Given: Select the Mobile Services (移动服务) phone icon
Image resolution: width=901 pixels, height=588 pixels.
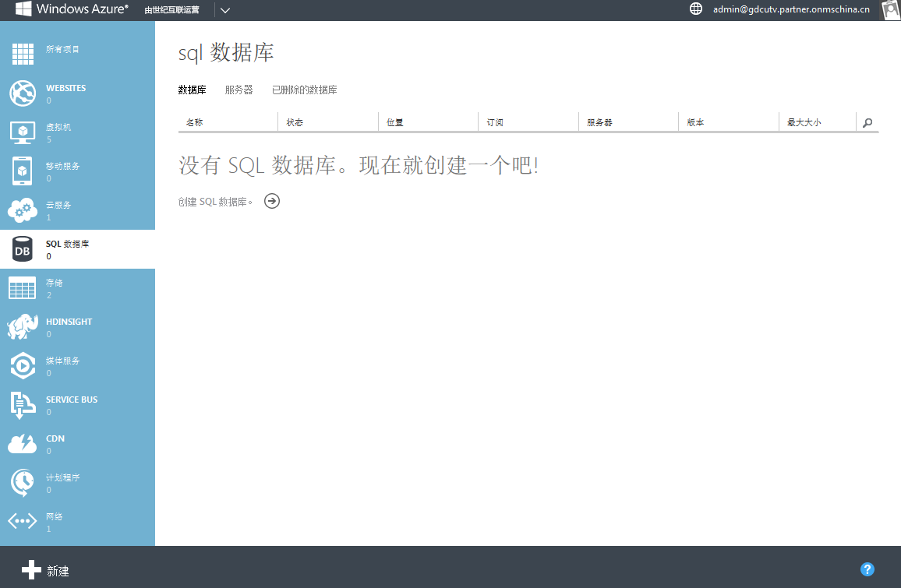Looking at the screenshot, I should 23,171.
